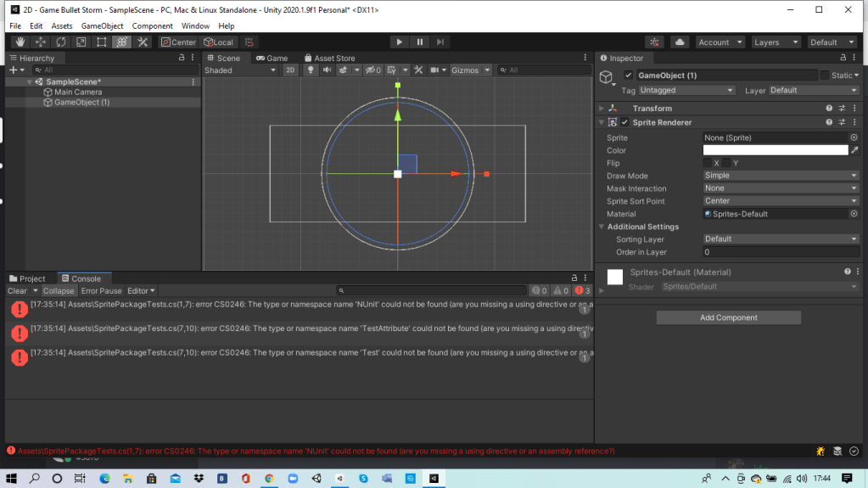This screenshot has height=488, width=868.
Task: Click the cloud services icon
Action: click(680, 42)
